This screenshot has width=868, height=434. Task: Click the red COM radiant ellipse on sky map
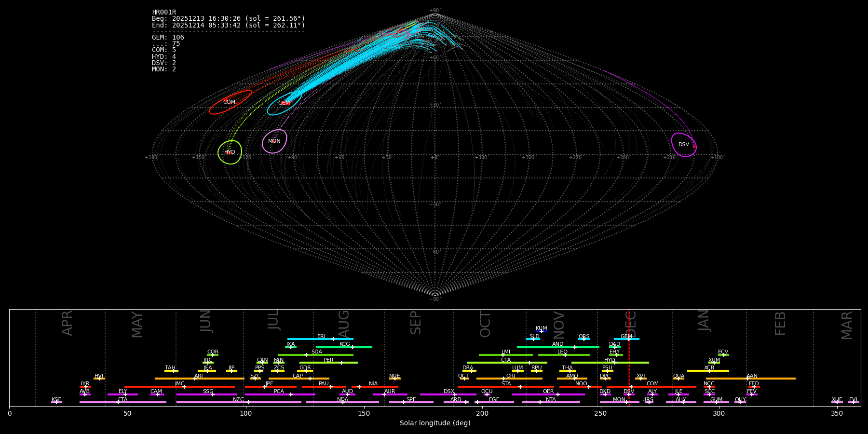tap(230, 102)
